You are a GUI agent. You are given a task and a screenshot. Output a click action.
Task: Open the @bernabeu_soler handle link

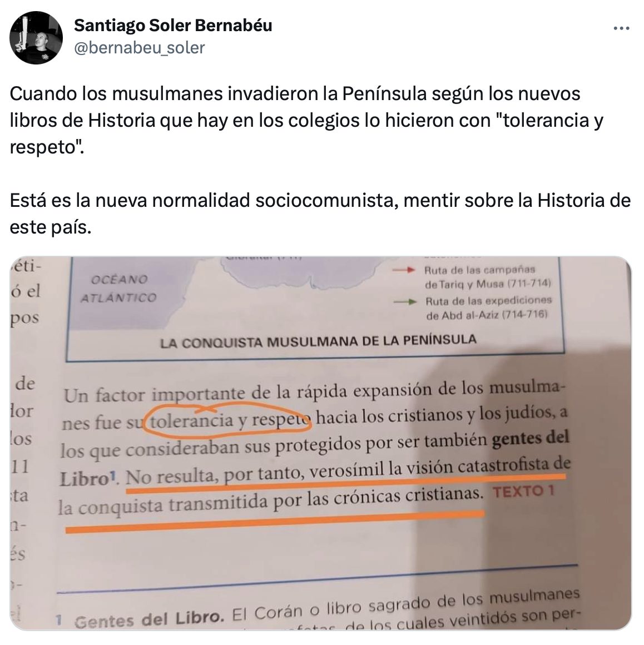point(139,48)
